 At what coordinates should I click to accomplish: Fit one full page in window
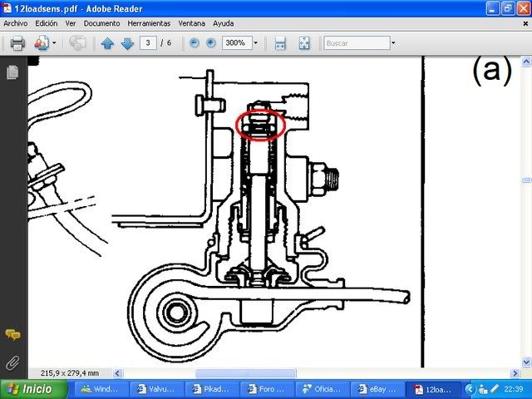point(304,43)
